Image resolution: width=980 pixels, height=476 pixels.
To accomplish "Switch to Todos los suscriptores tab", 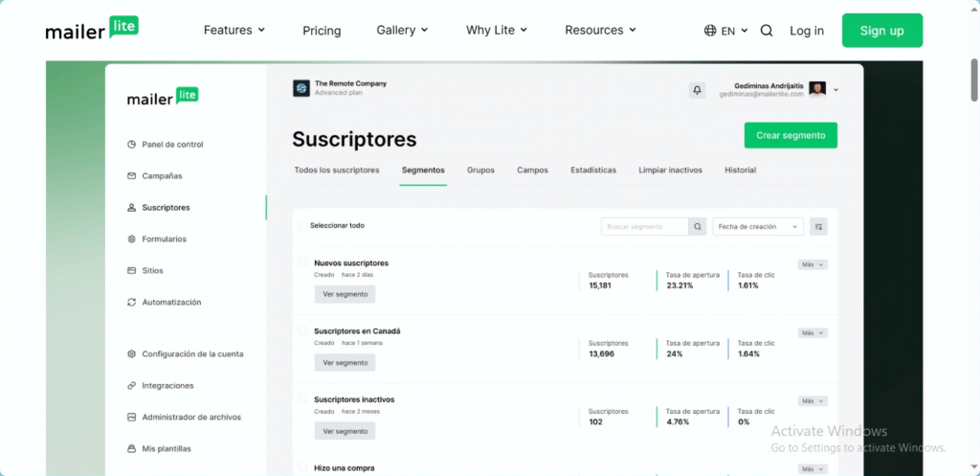I will (337, 170).
